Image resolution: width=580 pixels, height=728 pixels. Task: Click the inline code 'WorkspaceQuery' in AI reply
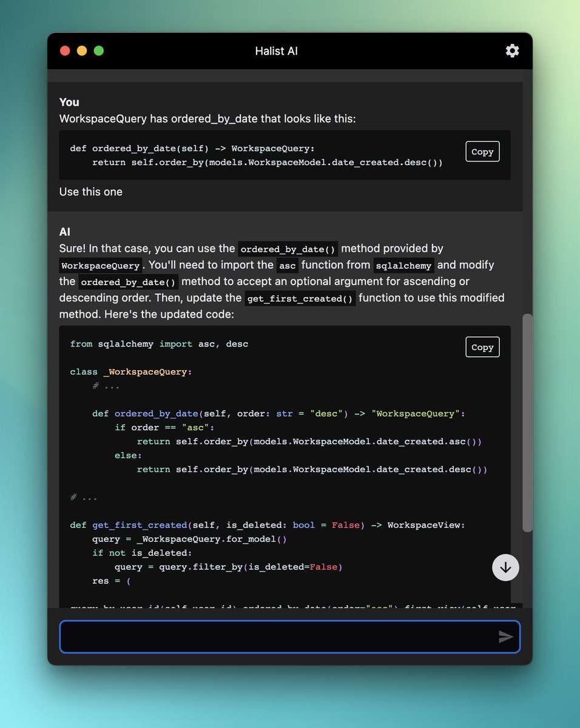click(101, 265)
